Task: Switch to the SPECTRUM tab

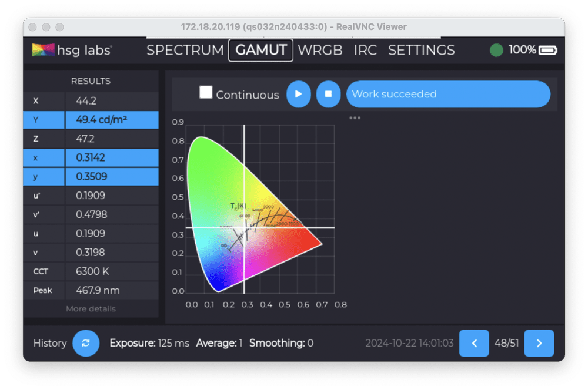Action: click(x=185, y=50)
